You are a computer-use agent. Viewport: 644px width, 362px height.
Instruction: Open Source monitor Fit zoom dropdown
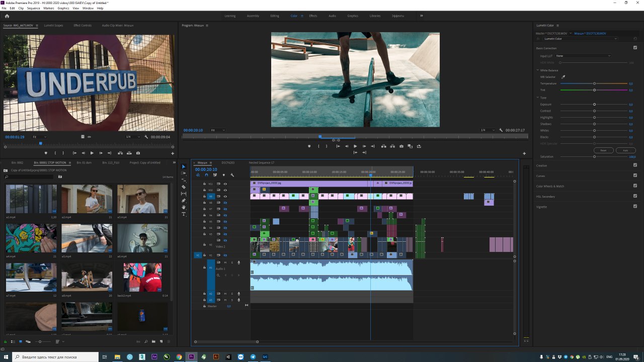[x=39, y=137]
